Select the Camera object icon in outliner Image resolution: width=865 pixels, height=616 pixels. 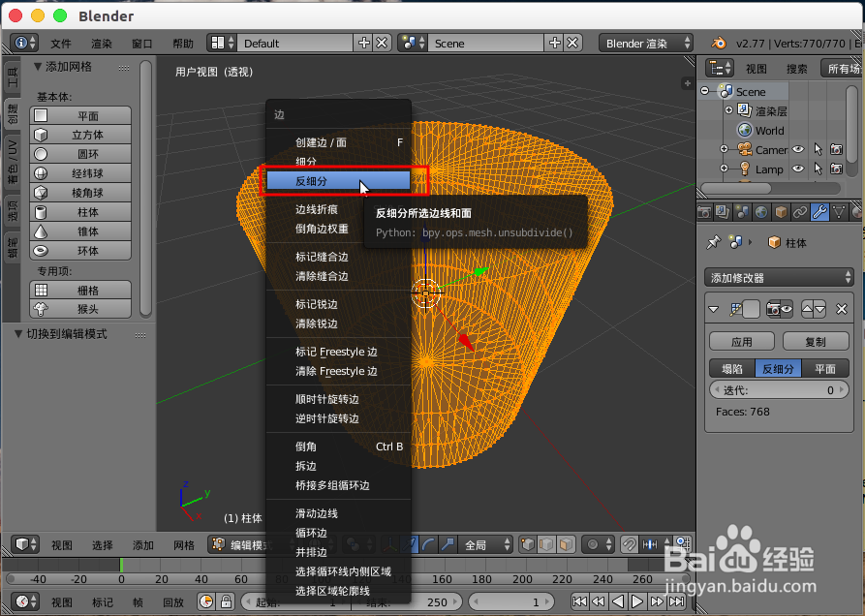click(x=745, y=149)
